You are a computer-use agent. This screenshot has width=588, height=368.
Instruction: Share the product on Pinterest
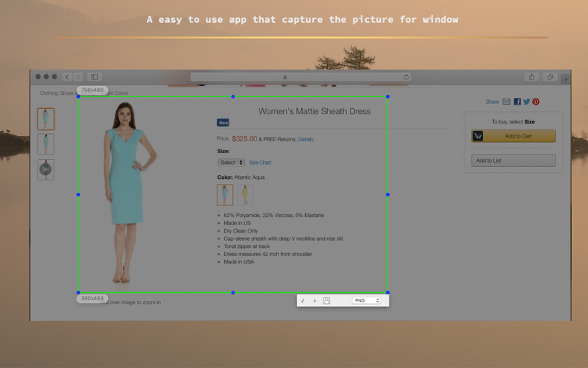(x=536, y=102)
